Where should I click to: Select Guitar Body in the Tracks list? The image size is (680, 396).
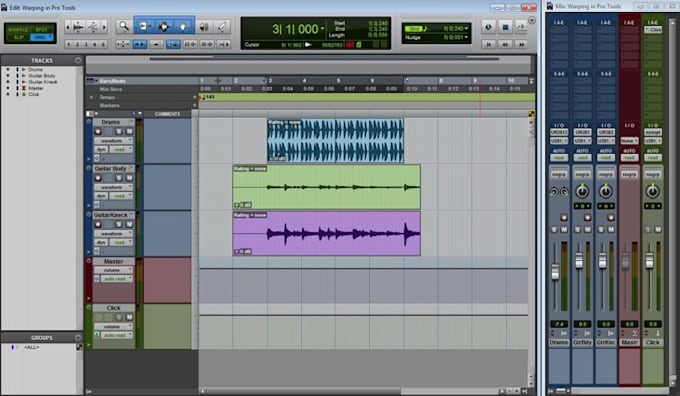42,75
